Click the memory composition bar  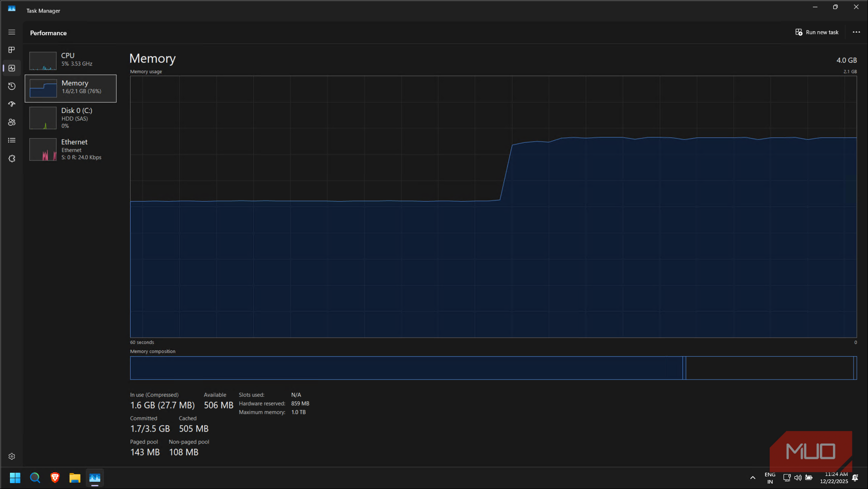pyautogui.click(x=493, y=368)
